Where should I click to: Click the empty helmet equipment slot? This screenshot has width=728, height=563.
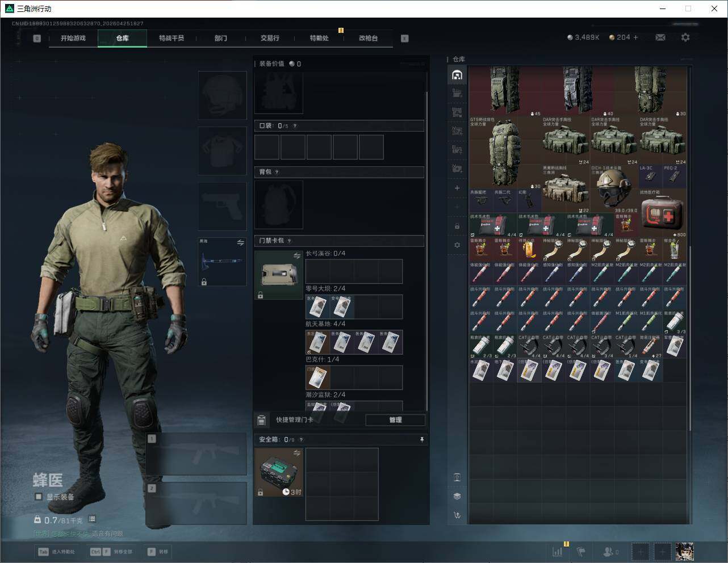(x=223, y=95)
